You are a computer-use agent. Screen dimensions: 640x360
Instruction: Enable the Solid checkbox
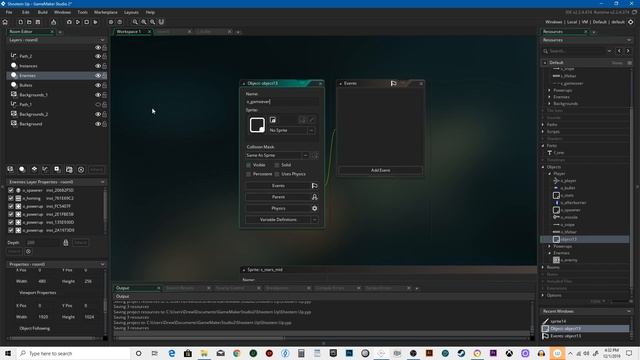click(x=277, y=165)
